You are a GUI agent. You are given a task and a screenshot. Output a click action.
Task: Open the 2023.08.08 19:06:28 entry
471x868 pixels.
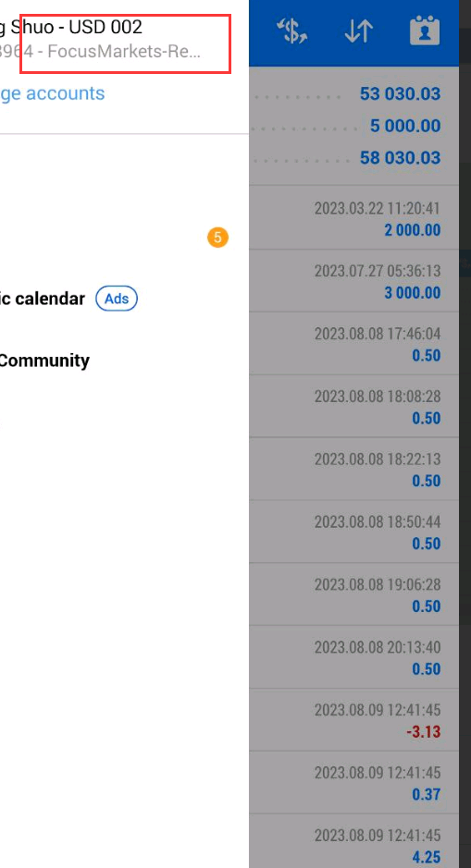(x=354, y=594)
